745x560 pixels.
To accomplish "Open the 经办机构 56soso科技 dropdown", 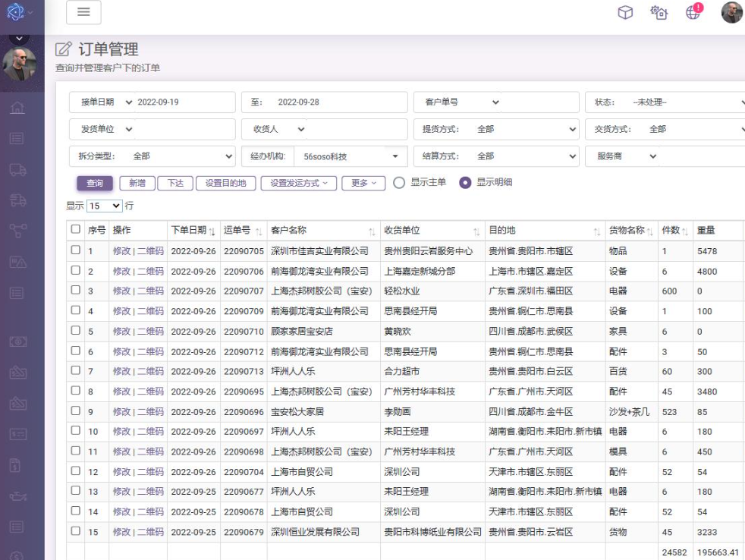I will point(350,156).
